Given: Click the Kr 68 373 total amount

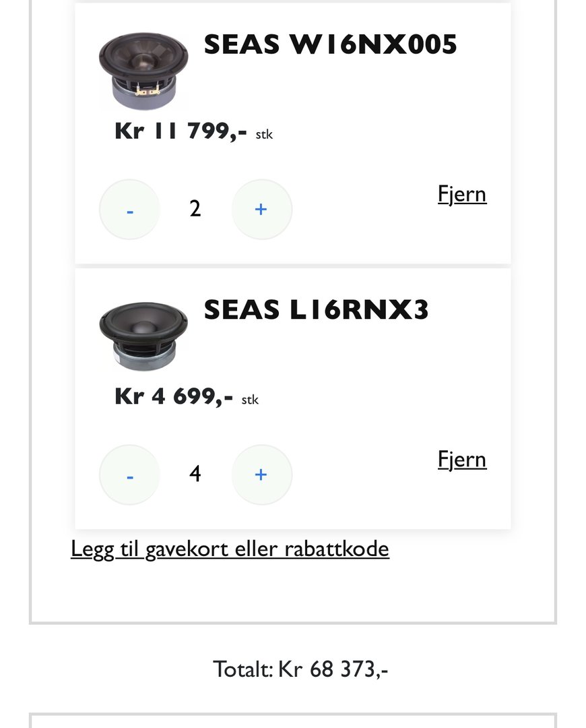Looking at the screenshot, I should point(333,669).
